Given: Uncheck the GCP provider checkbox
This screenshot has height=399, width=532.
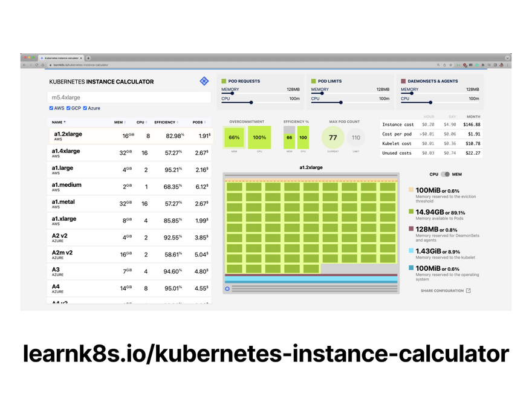Looking at the screenshot, I should [69, 108].
